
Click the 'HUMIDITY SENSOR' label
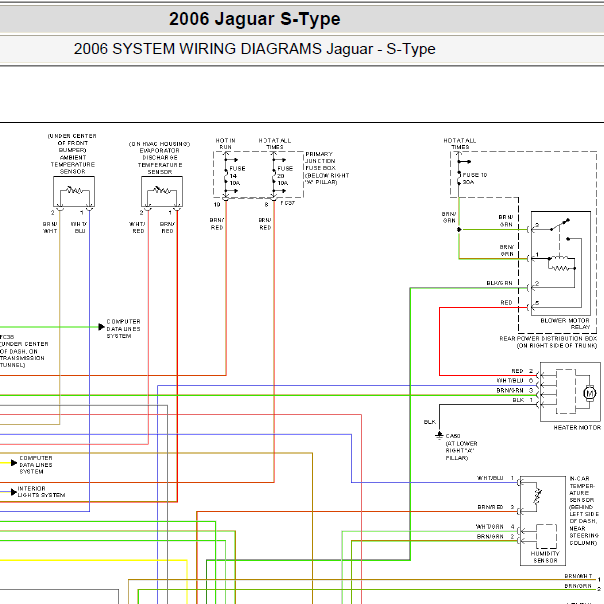tap(545, 557)
